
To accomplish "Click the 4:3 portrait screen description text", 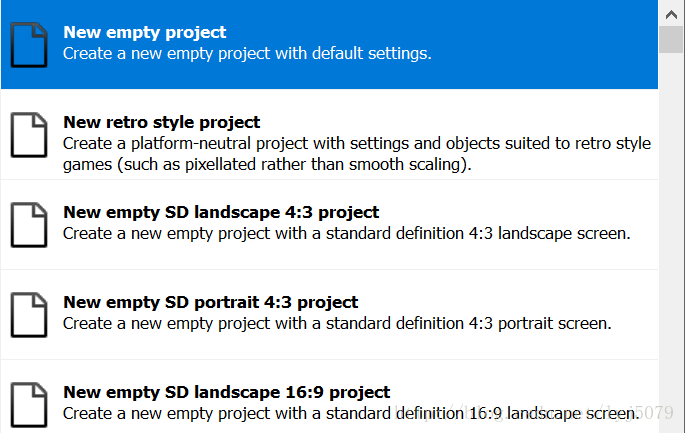I will click(337, 324).
